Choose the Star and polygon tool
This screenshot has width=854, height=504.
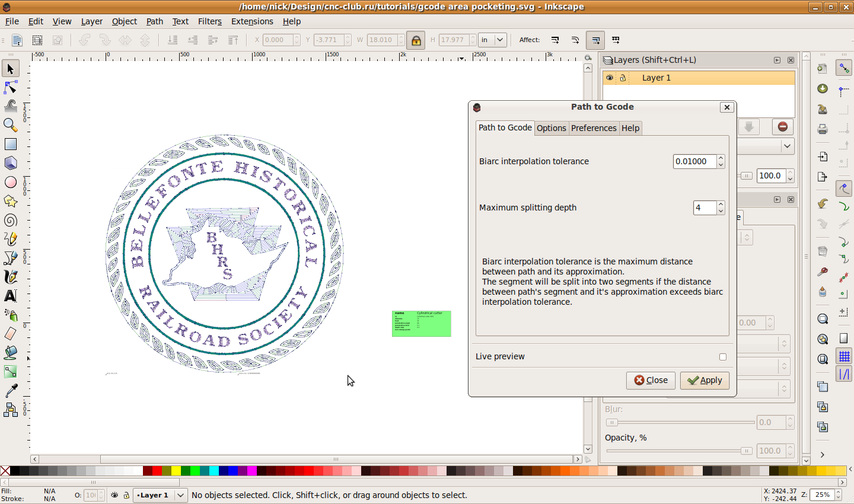coord(10,201)
